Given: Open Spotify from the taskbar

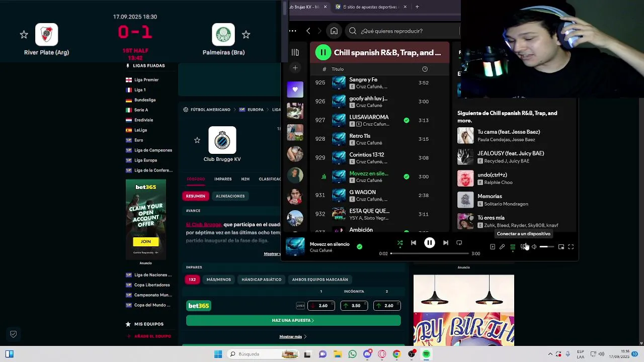Looking at the screenshot, I should pos(426,354).
